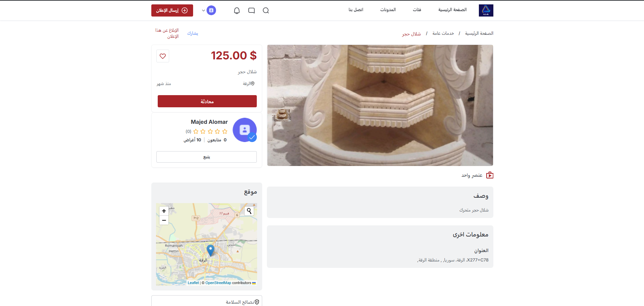The height and width of the screenshot is (306, 644).
Task: Toggle the heart favorite button
Action: click(163, 56)
